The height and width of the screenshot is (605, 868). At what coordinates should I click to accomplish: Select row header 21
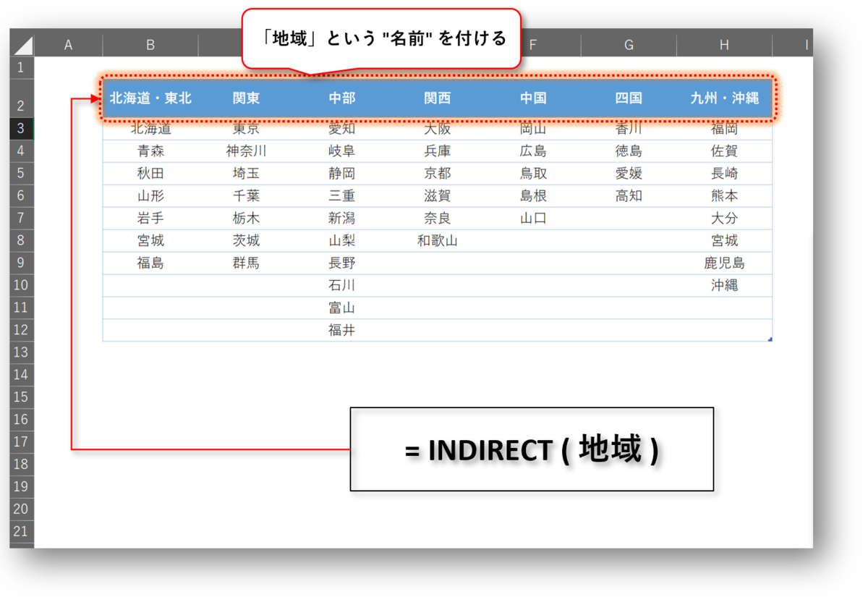pos(21,531)
